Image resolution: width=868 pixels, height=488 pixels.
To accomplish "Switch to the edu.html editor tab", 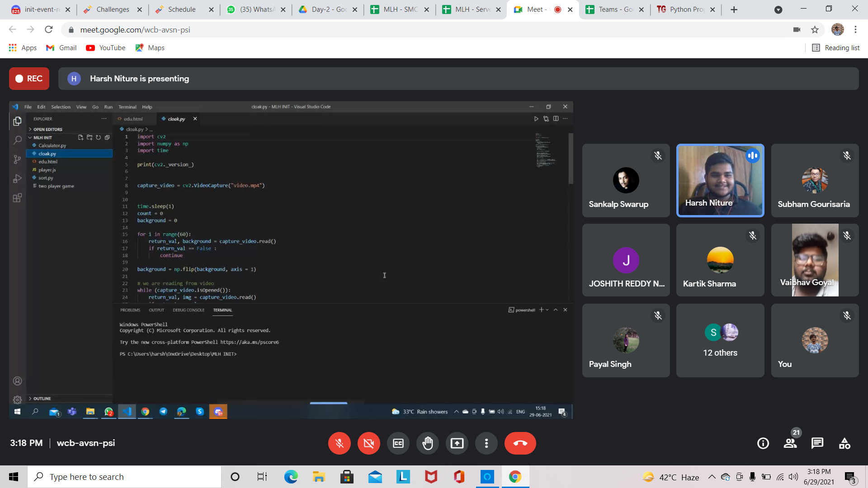I will click(133, 118).
